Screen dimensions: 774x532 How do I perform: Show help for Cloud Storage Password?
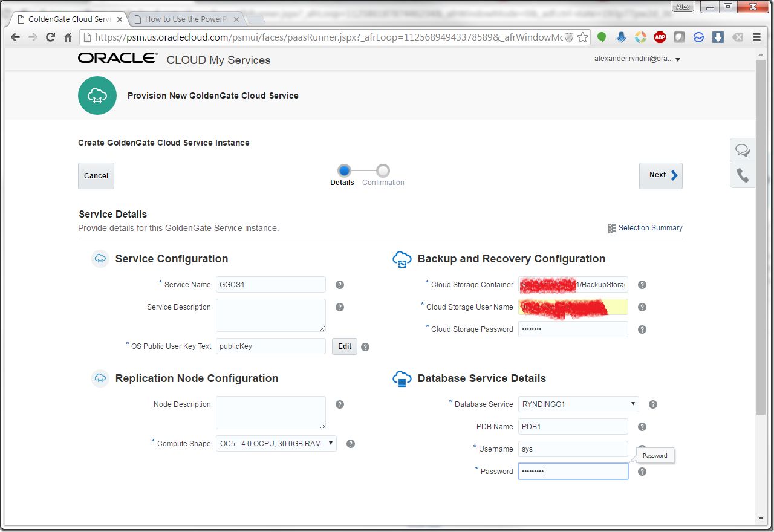click(642, 329)
